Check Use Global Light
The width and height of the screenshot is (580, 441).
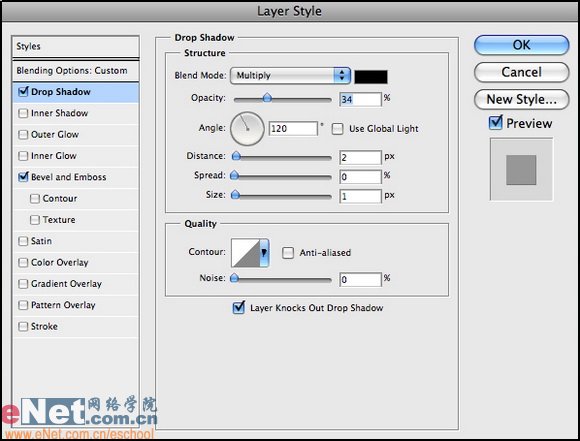point(337,129)
